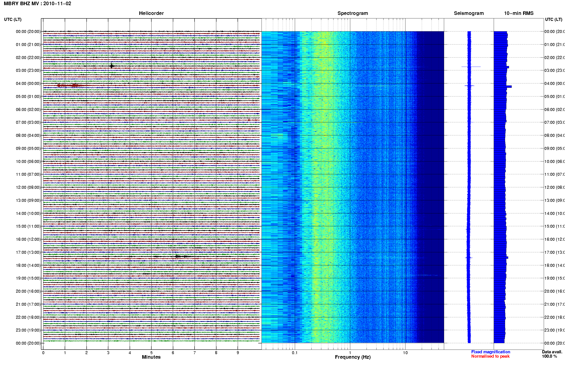Click the left '21:00 (17:00)' time label

pos(28,304)
